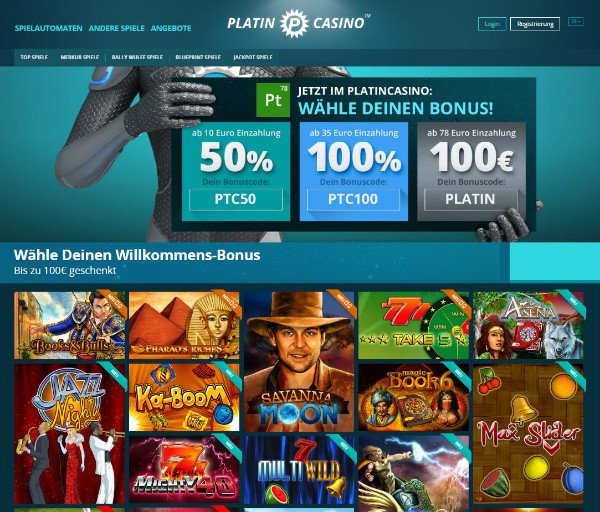Open the Ka-Boom slot thumbnail
Screen dimensions: 600x512
184,398
